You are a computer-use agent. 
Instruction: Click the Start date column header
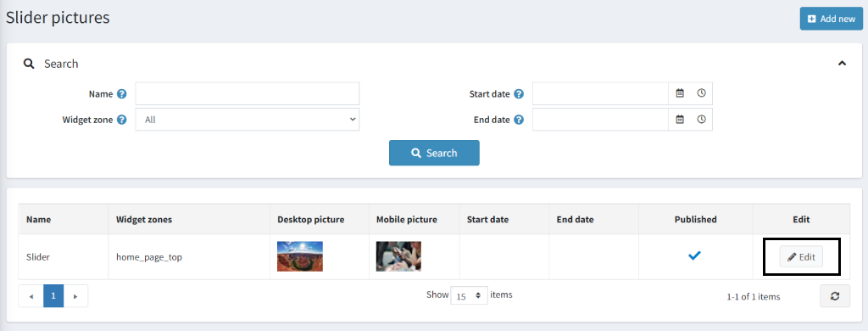point(504,219)
